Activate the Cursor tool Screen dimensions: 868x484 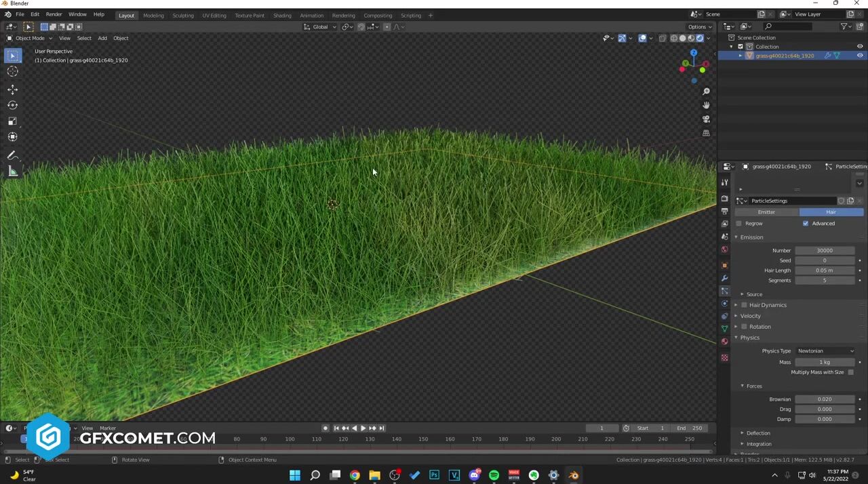(x=13, y=71)
